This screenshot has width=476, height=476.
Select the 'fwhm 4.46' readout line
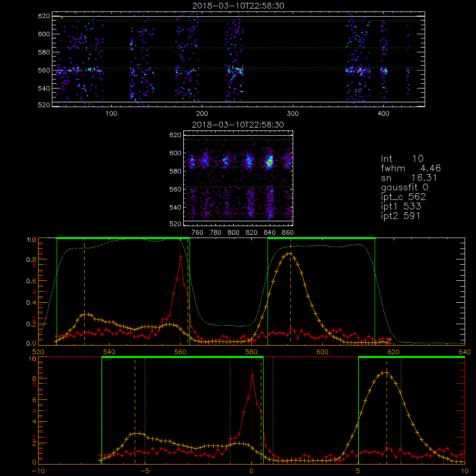tap(411, 168)
